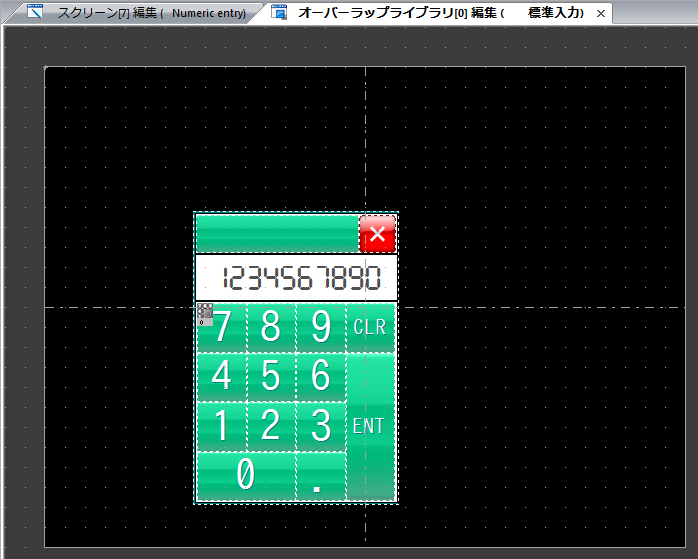Close the オーバーラップライブラリ editing tab
698x559 pixels.
[600, 14]
